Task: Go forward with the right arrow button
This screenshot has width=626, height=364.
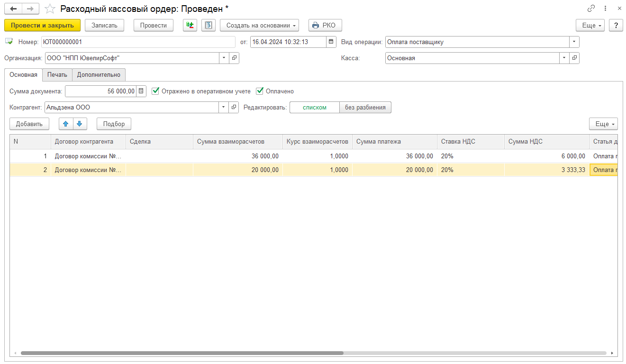Action: [x=30, y=9]
